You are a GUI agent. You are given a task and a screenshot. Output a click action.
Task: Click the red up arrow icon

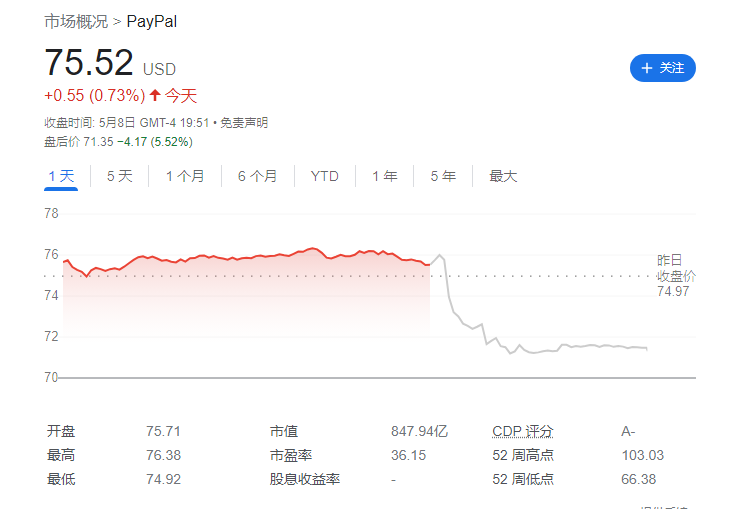155,95
